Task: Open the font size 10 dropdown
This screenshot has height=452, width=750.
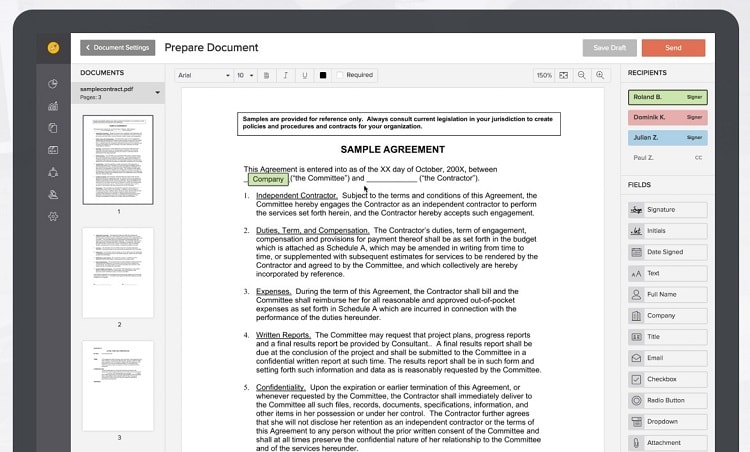Action: 245,75
